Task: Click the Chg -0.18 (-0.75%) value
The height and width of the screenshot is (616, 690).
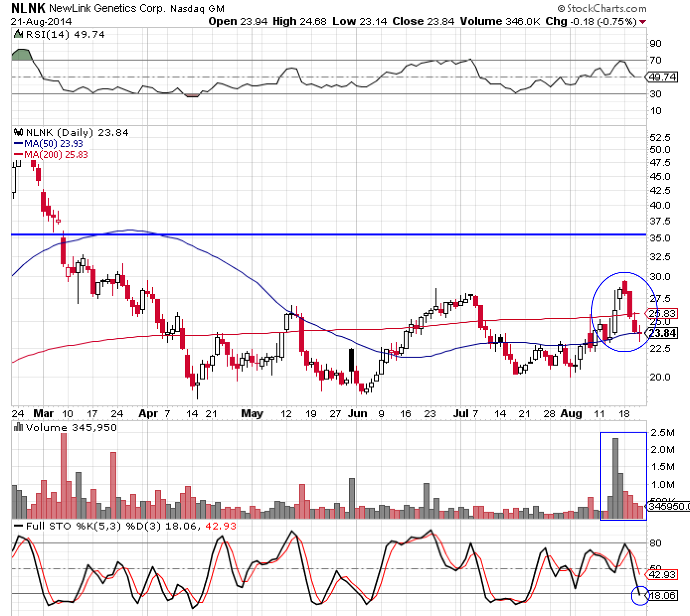Action: click(x=591, y=21)
